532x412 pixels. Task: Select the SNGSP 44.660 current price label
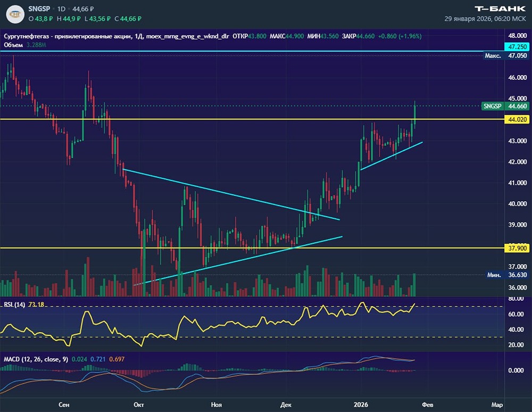click(505, 106)
